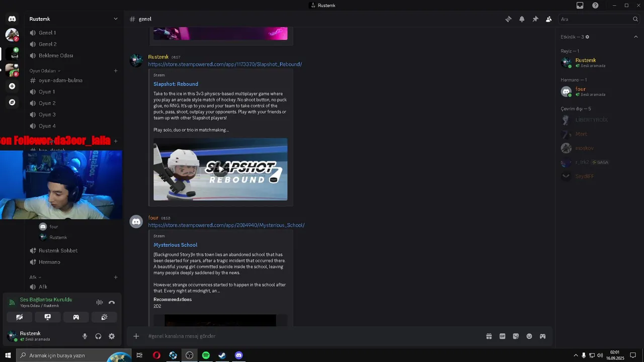This screenshot has height=362, width=644.
Task: Toggle member list icon in header
Action: 549,19
